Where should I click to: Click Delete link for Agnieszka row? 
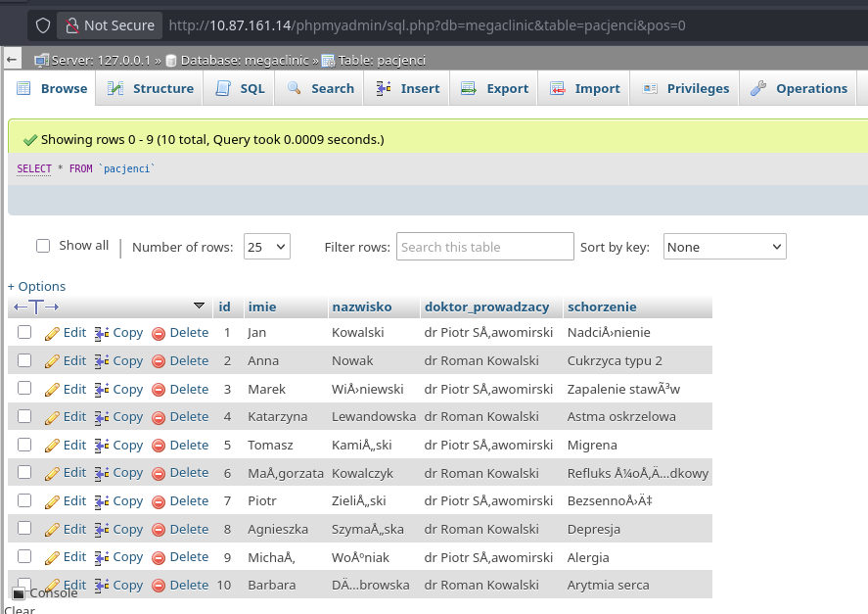189,530
